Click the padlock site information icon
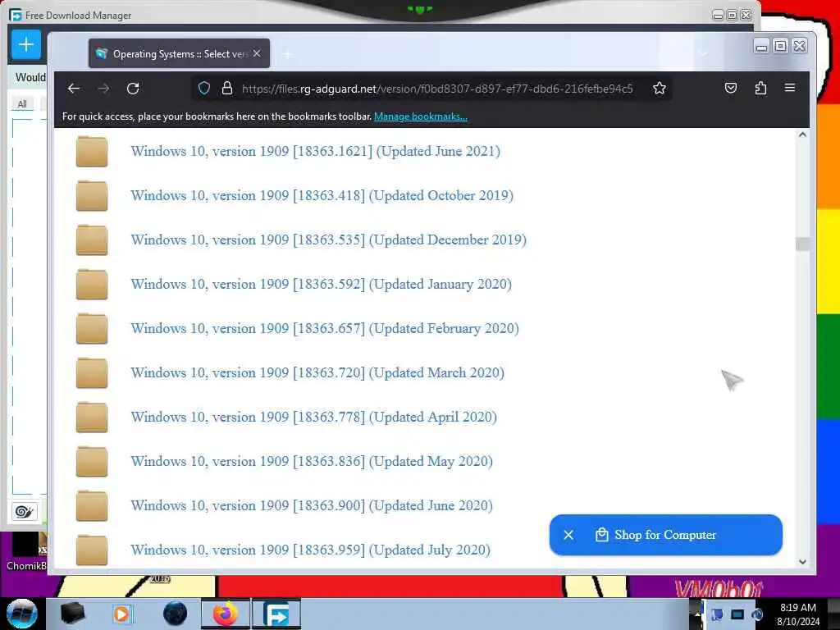The height and width of the screenshot is (630, 840). 227,89
